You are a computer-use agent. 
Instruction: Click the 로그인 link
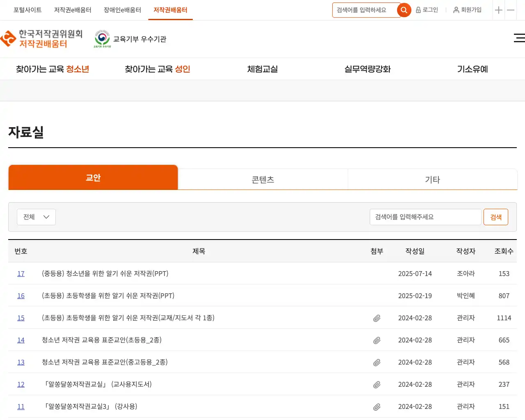pyautogui.click(x=427, y=10)
